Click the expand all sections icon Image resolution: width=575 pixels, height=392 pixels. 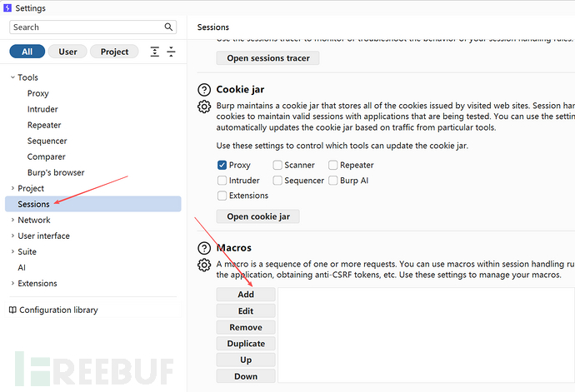(154, 52)
